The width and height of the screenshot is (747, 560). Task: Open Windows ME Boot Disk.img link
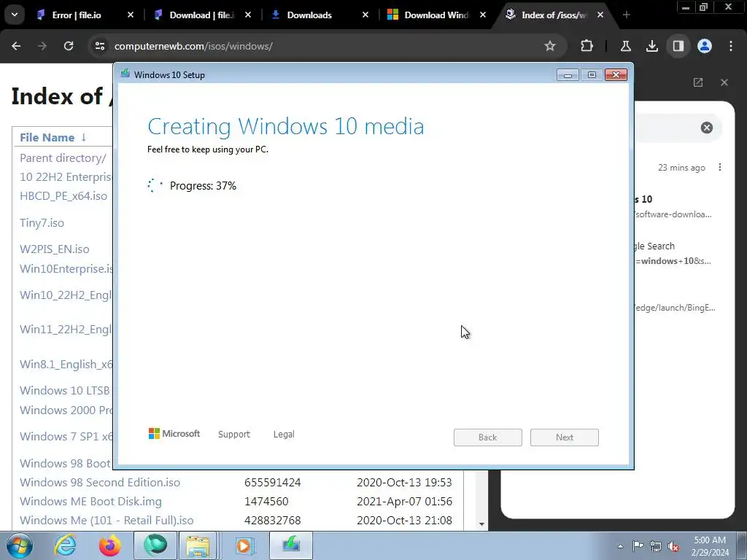click(x=90, y=502)
